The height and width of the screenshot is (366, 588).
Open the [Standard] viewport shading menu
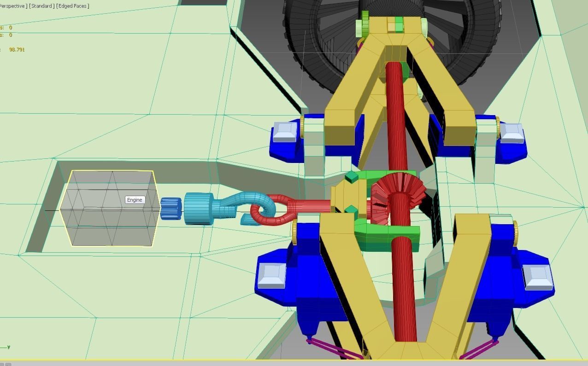[x=41, y=6]
